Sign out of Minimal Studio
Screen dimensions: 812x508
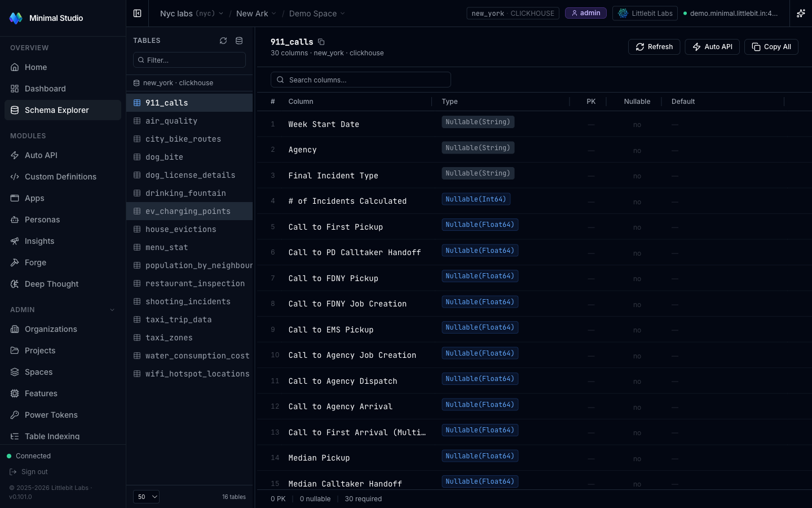click(x=34, y=471)
